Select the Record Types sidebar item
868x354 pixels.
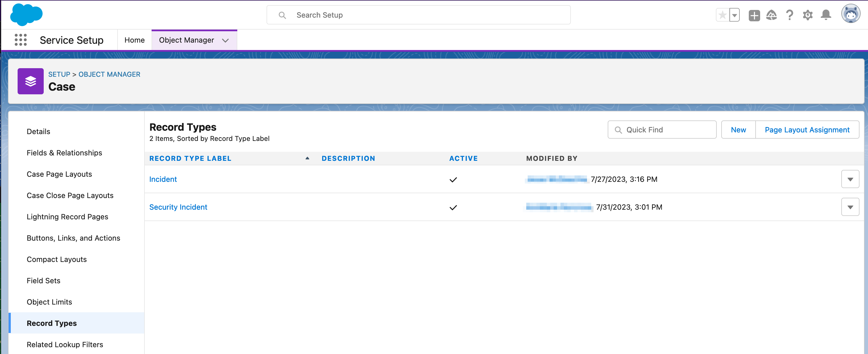click(x=52, y=323)
